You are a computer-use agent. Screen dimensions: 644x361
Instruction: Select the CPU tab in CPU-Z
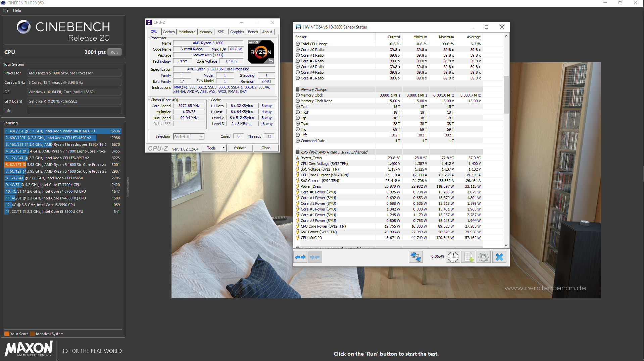tap(154, 32)
